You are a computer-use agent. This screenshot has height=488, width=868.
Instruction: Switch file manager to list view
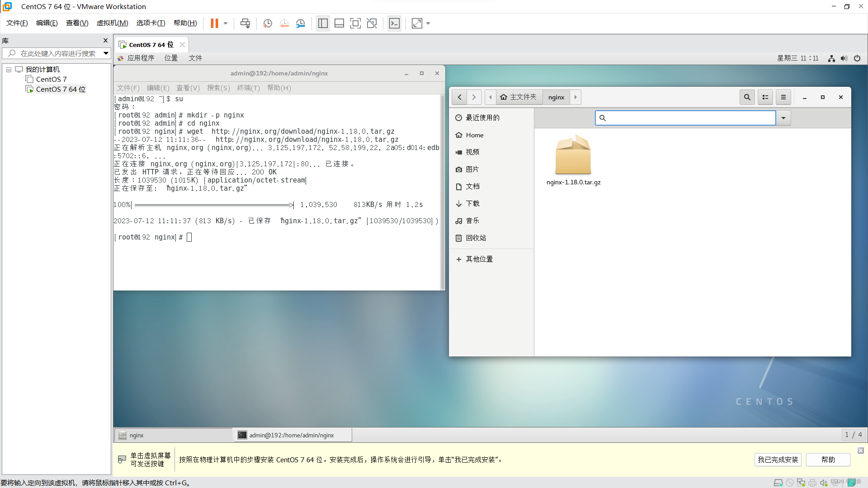765,97
